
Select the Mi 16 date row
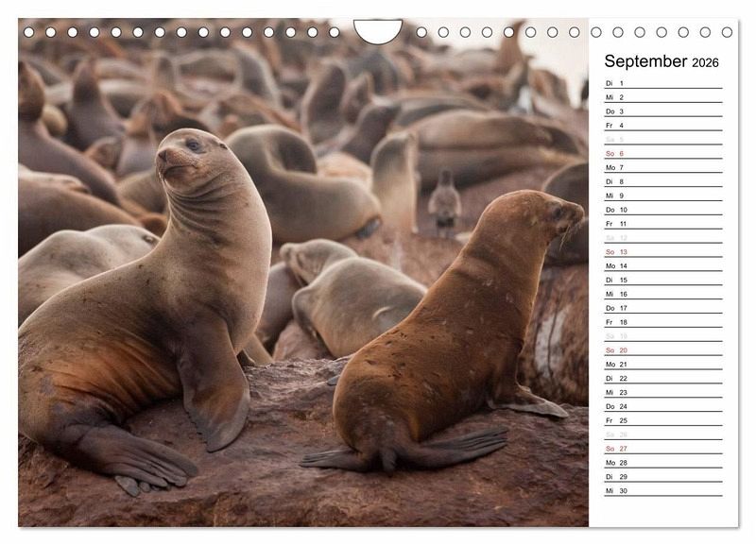pos(662,294)
